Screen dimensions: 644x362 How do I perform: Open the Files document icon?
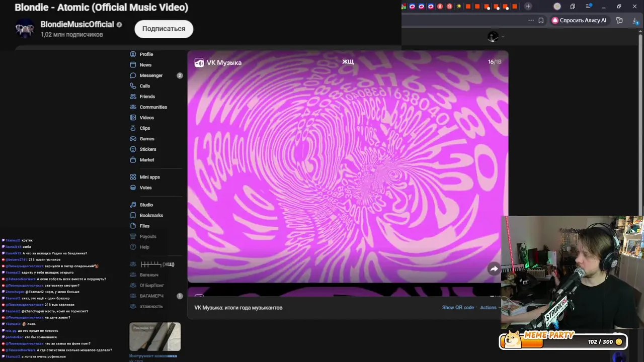(x=133, y=226)
